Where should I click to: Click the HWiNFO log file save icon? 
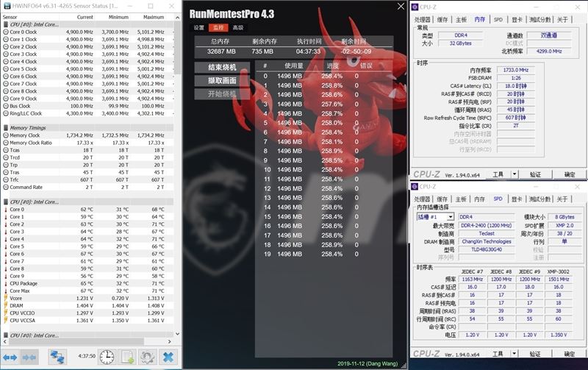point(127,357)
